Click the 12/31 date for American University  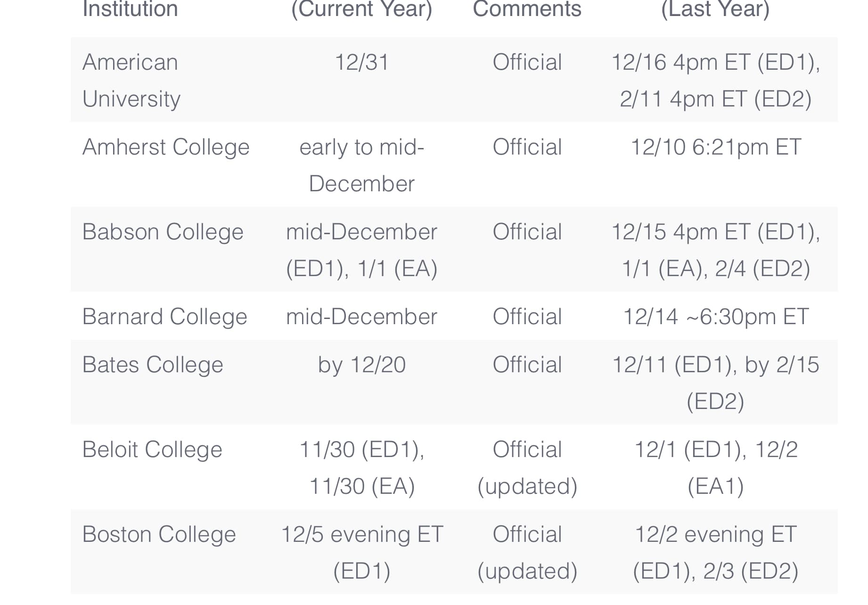361,62
